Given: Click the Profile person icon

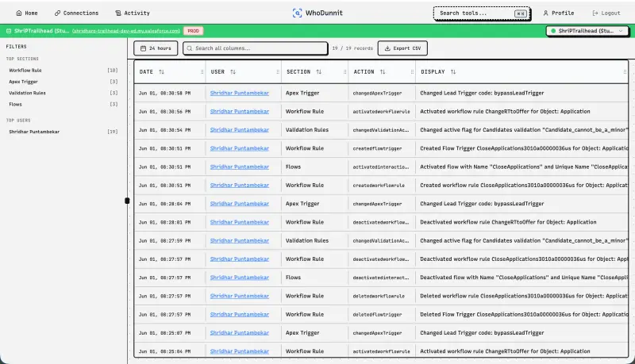Looking at the screenshot, I should (545, 13).
